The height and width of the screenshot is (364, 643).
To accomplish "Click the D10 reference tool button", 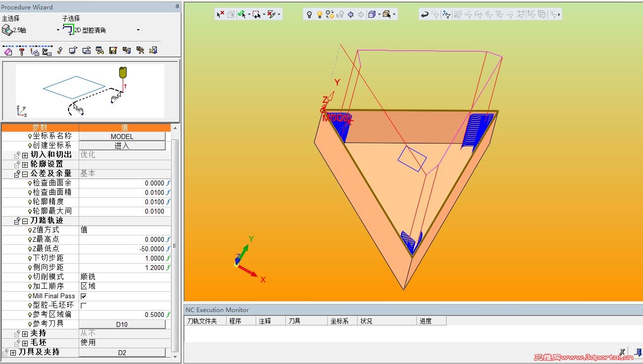I will pyautogui.click(x=122, y=324).
